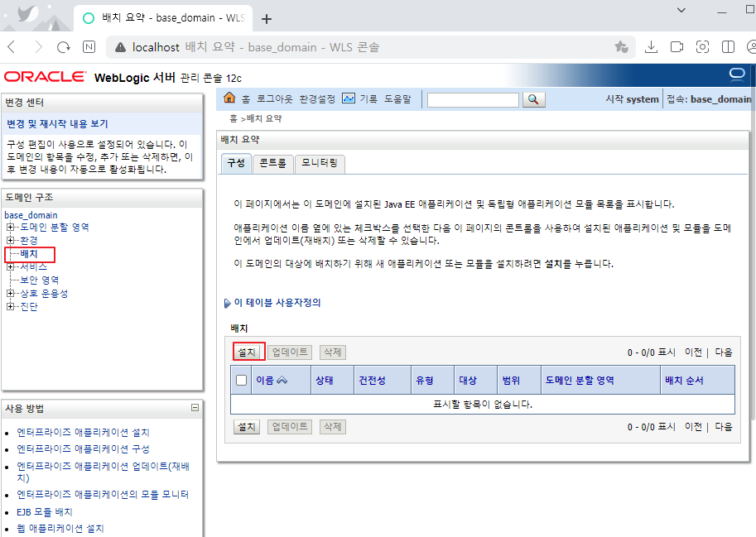Open 변경 및 재시작 내용 보기 link

[x=57, y=124]
